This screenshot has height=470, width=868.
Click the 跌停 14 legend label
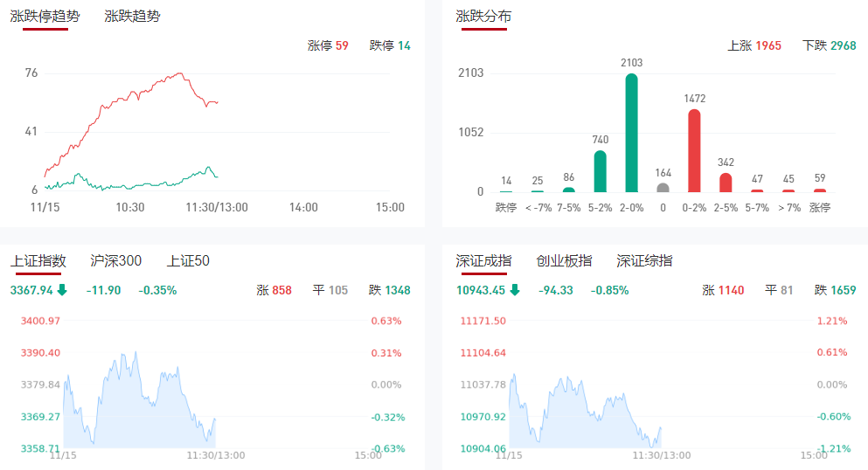[390, 45]
